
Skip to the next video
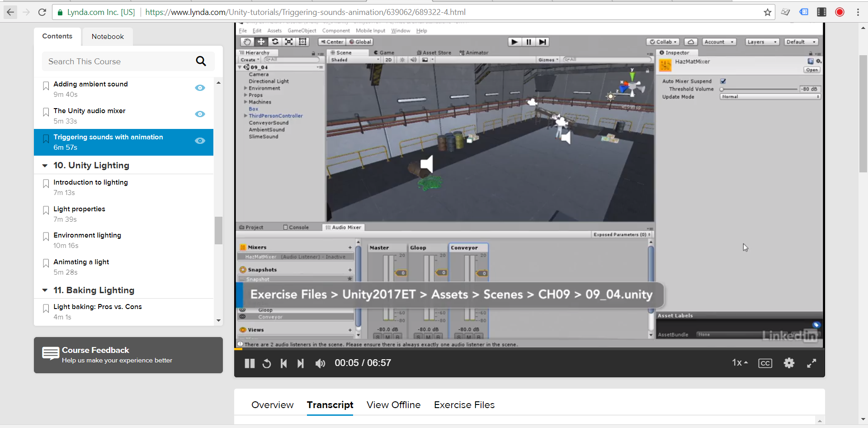point(301,363)
